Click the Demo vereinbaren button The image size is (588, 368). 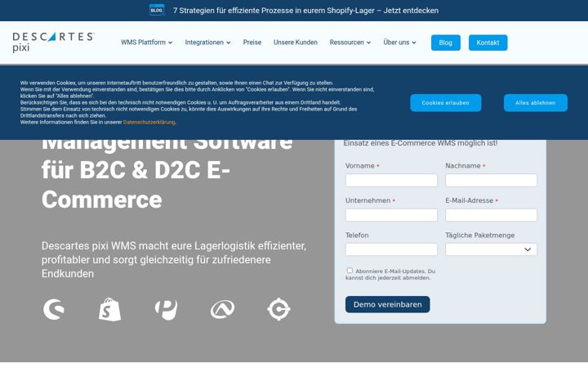388,304
